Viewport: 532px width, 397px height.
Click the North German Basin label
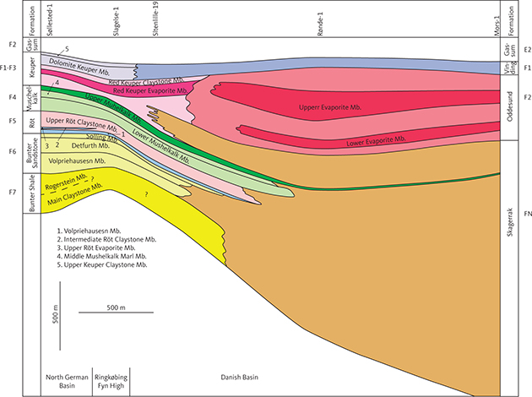point(67,382)
